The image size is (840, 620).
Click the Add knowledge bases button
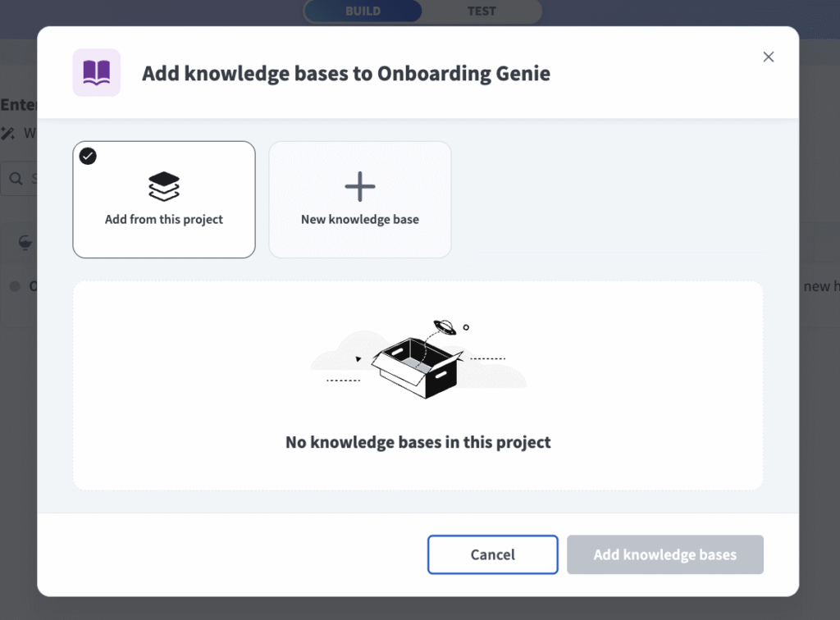pyautogui.click(x=664, y=555)
